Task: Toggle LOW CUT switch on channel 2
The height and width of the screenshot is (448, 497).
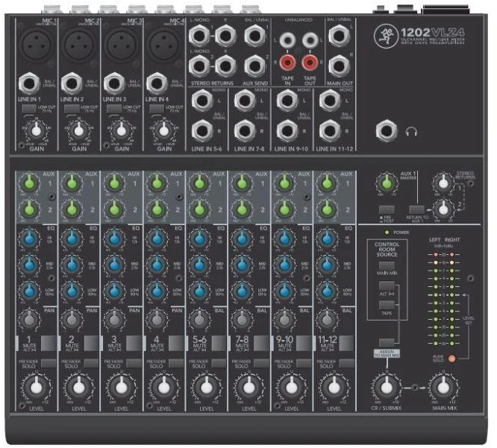Action: [72, 109]
